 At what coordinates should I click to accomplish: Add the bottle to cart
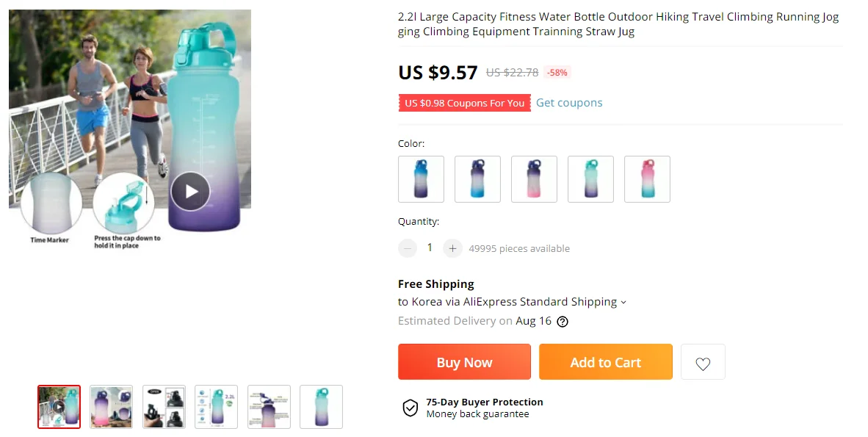pos(605,362)
